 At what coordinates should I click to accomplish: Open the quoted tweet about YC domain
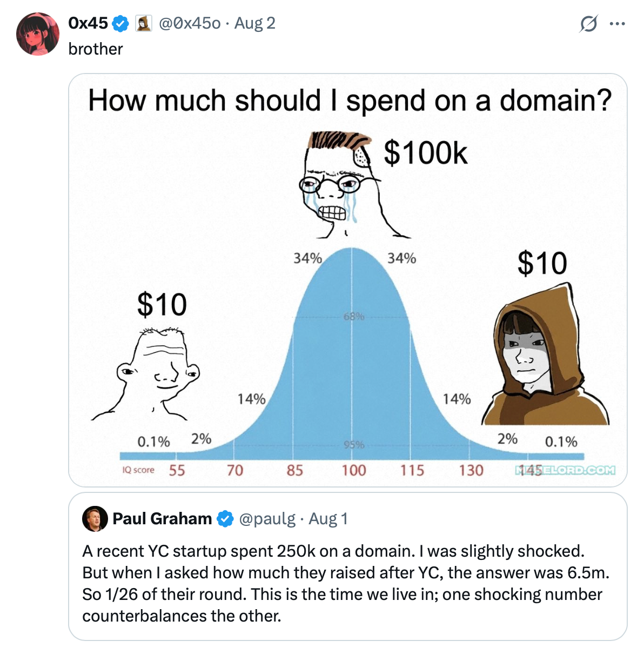coord(348,566)
